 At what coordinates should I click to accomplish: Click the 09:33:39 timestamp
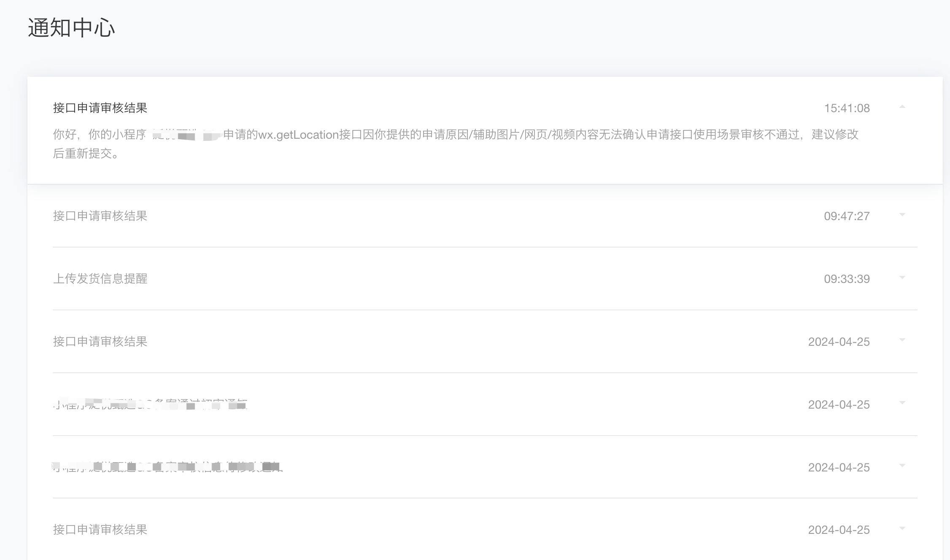coord(847,279)
